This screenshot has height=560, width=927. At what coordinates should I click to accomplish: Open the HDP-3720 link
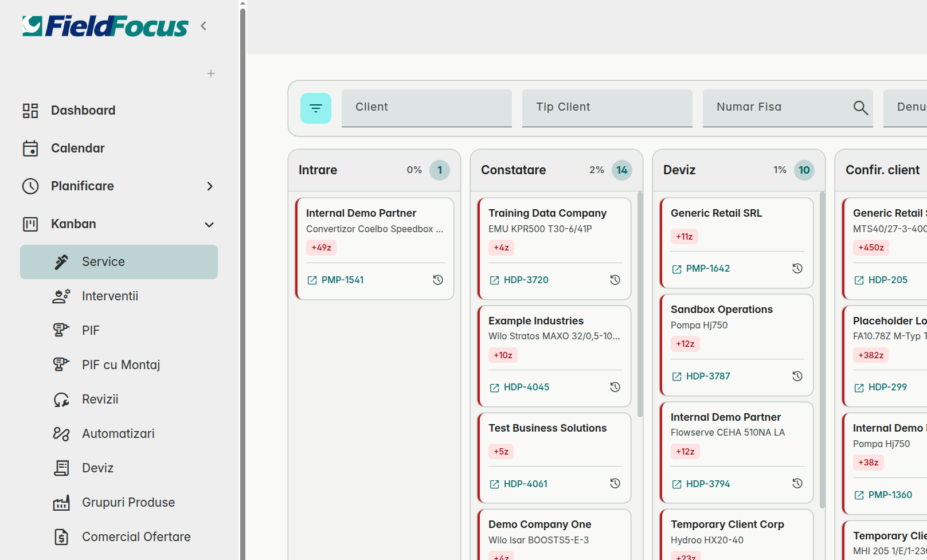(519, 280)
